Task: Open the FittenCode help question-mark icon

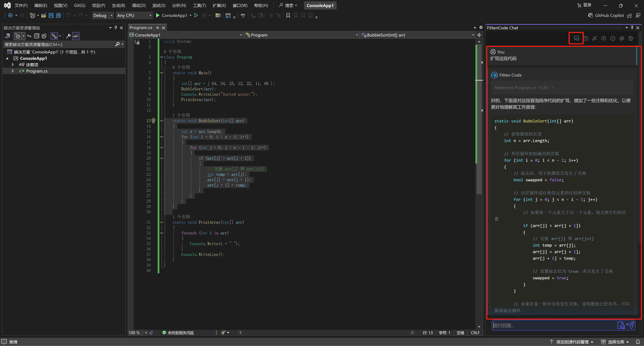Action: tap(604, 38)
